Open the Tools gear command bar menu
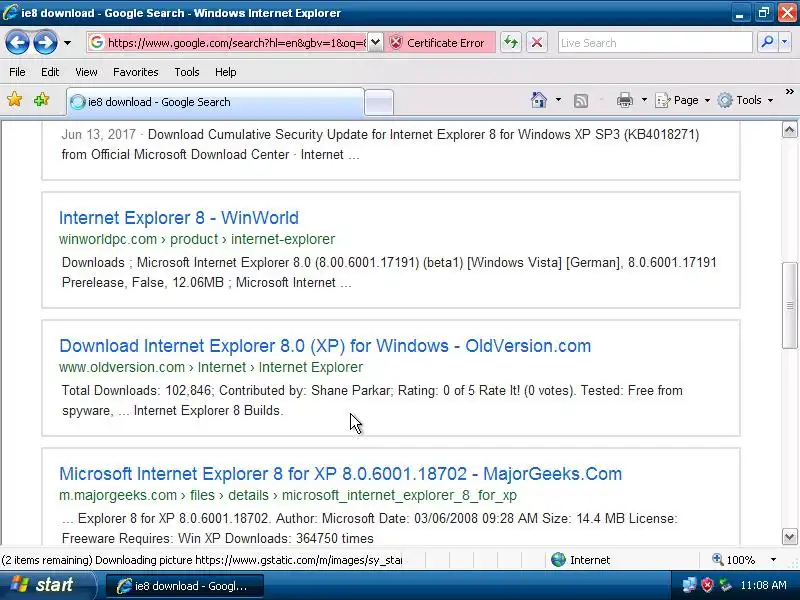 click(x=745, y=100)
